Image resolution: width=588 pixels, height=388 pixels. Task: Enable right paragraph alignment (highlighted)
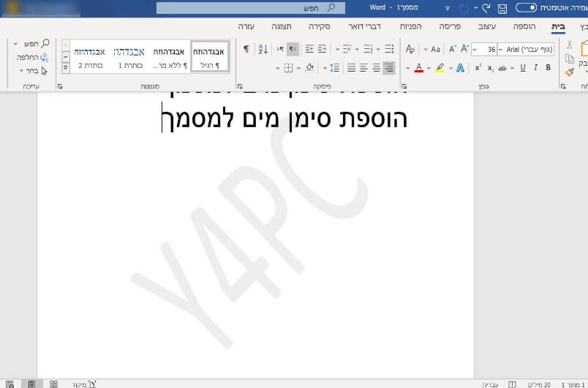389,68
